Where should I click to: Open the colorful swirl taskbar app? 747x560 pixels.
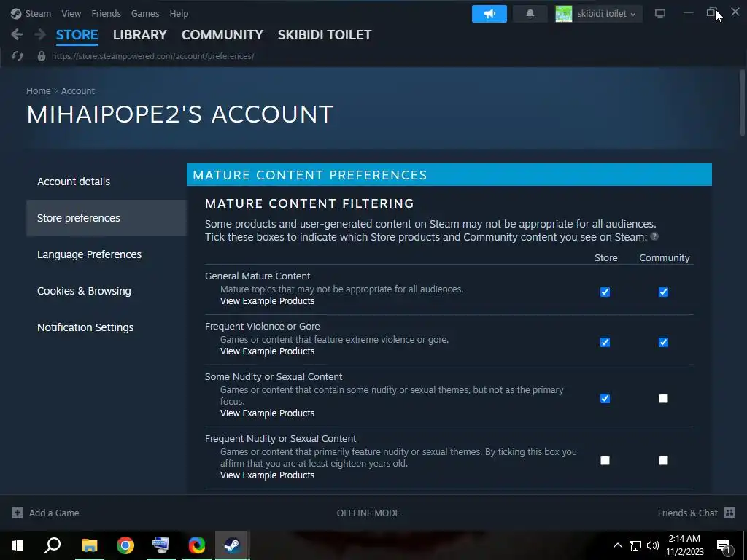(x=197, y=545)
